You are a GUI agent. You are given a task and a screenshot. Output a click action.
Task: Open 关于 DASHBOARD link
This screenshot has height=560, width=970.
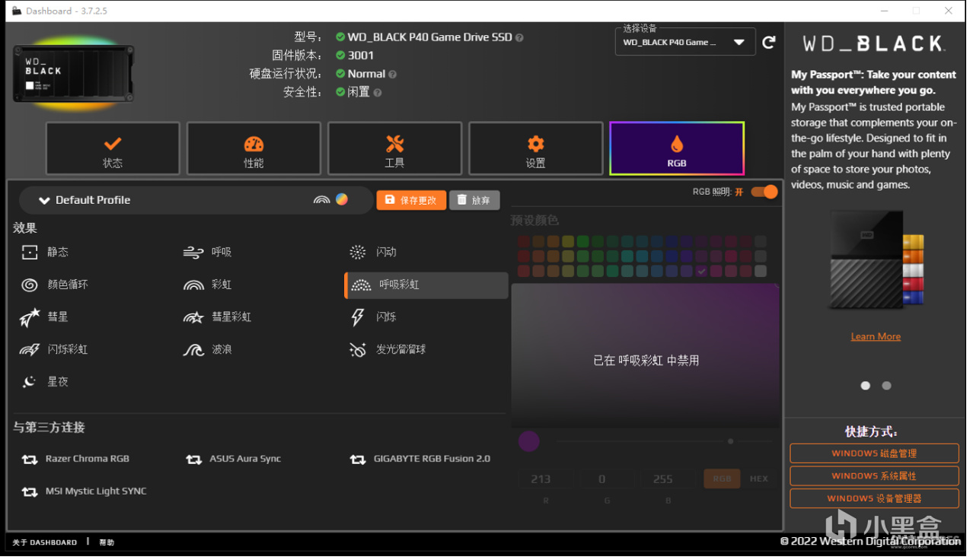[x=45, y=543]
